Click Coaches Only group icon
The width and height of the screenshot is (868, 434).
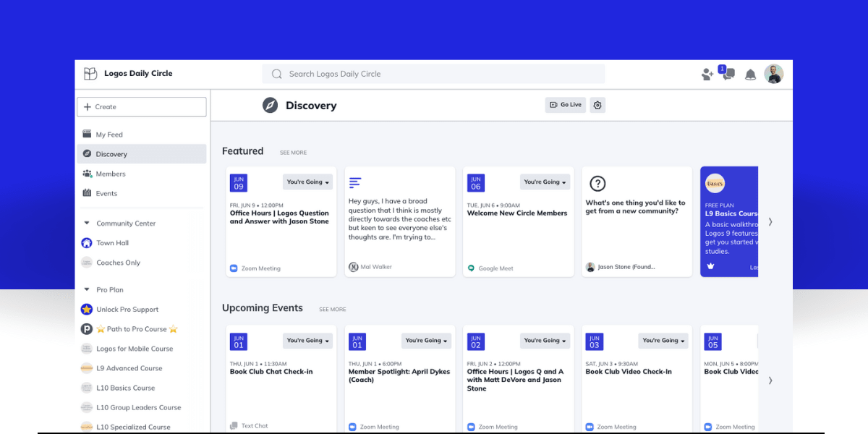pyautogui.click(x=87, y=263)
